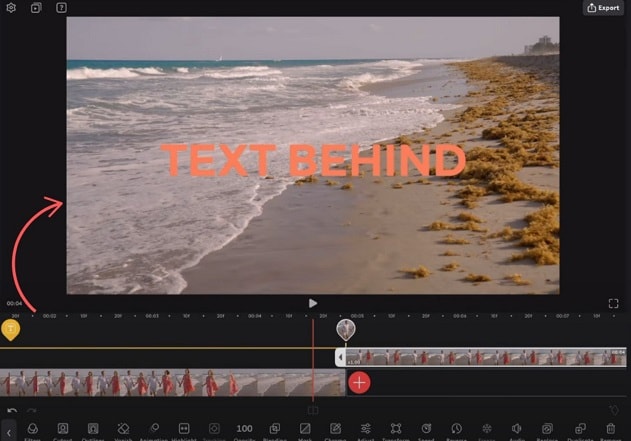Open the Tracking tool
The width and height of the screenshot is (631, 441).
pos(214,431)
